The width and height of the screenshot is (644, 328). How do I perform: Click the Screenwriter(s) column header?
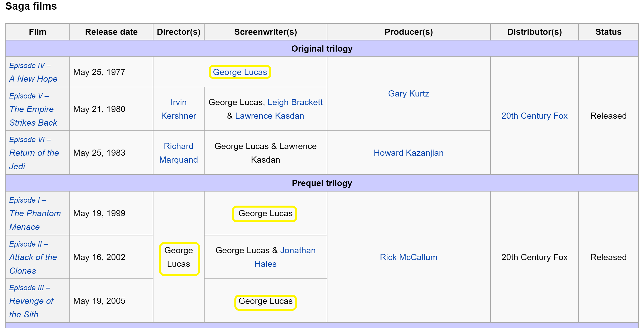point(265,32)
